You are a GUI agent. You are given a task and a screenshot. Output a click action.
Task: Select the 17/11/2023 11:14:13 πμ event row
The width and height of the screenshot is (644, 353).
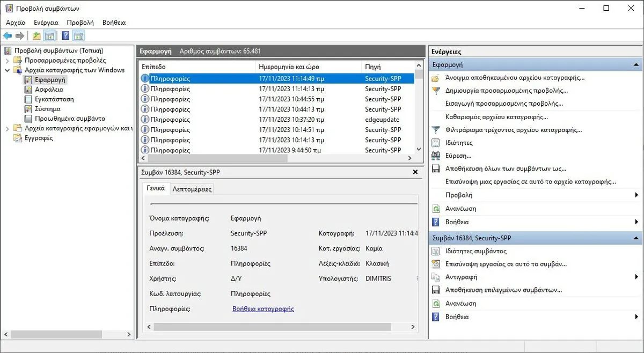coord(277,89)
